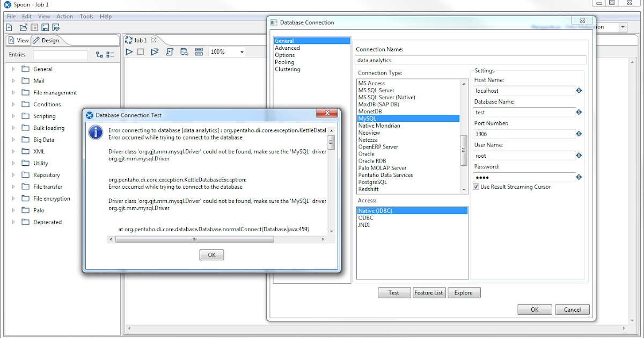Screen dimensions: 644x338
Task: Click the File transfer tree item
Action: pyautogui.click(x=48, y=187)
